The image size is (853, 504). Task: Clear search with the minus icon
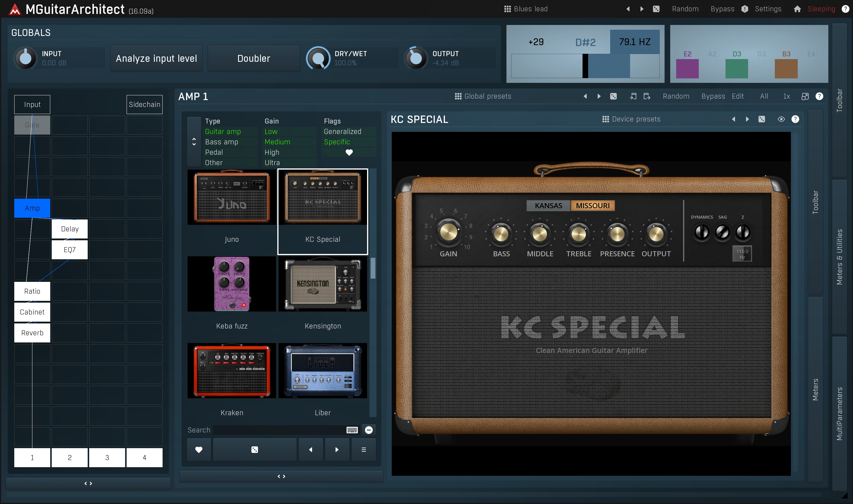[x=369, y=430]
